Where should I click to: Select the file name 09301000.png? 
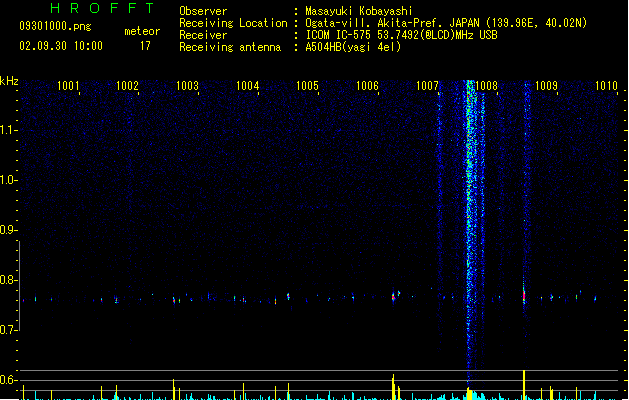tap(55, 26)
